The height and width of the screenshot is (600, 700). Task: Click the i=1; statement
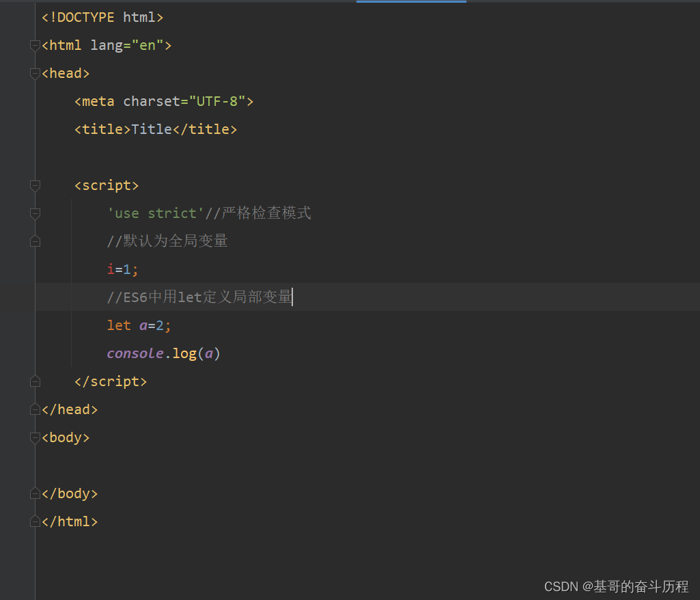[x=123, y=269]
